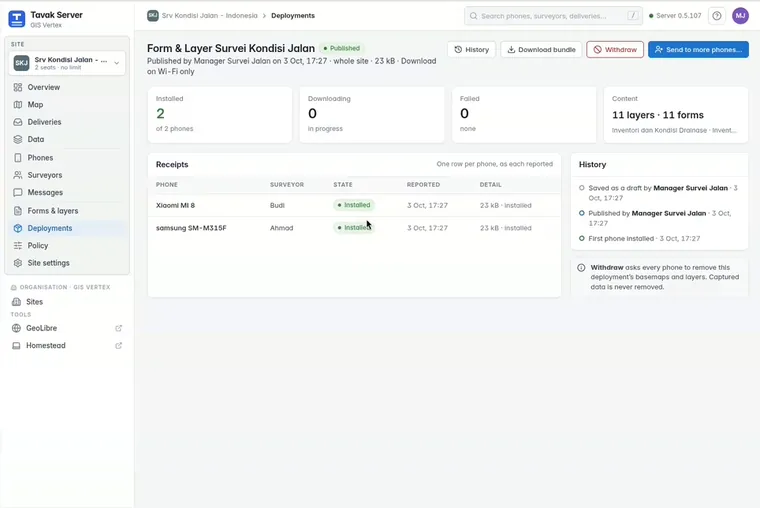Open Homestead external link icon
Viewport: 760px width, 508px height.
tap(118, 346)
